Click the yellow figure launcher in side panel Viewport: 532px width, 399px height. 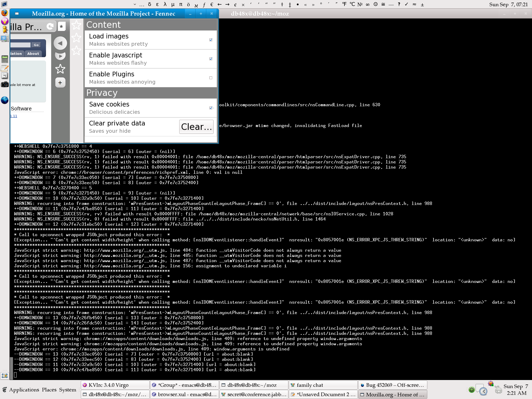(x=5, y=30)
